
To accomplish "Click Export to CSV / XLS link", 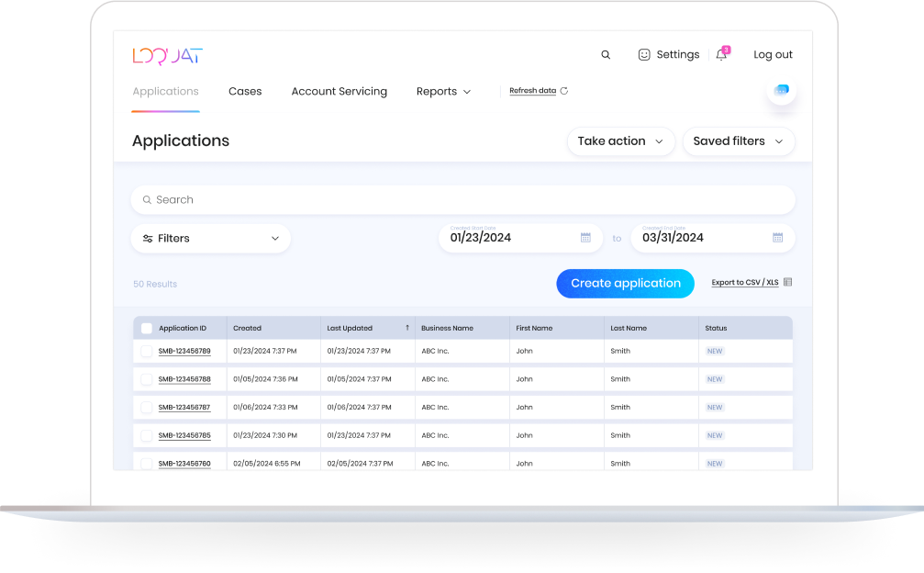I will [x=745, y=283].
